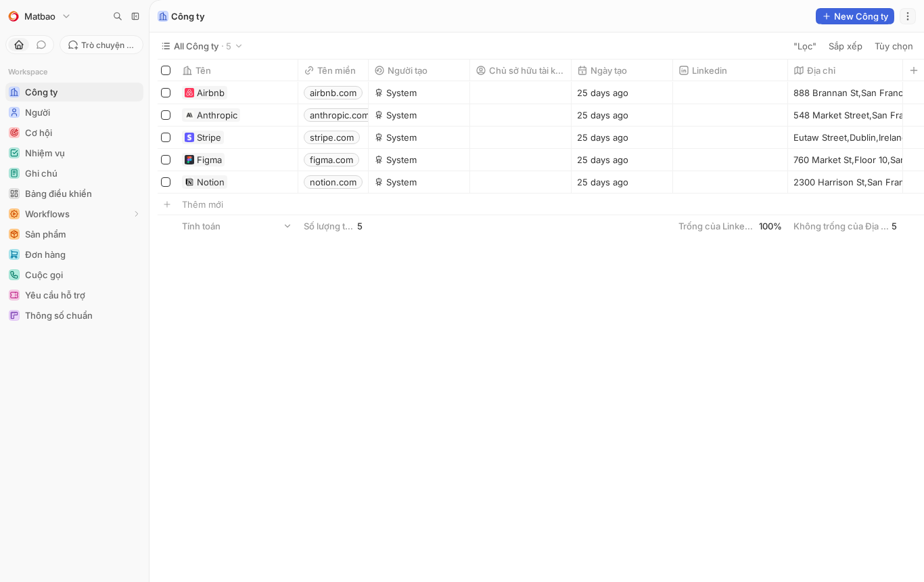Open Sản phẩm in the sidebar
924x582 pixels.
point(74,234)
